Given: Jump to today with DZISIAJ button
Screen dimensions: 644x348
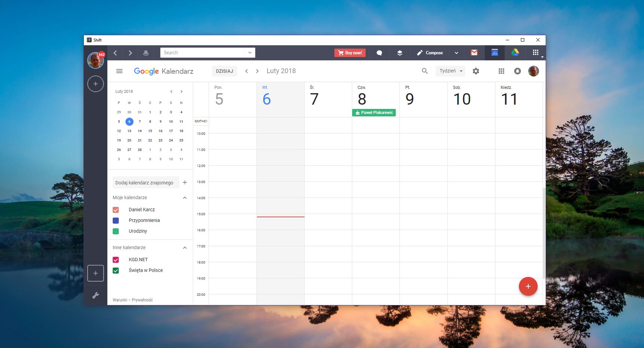Looking at the screenshot, I should click(x=224, y=71).
